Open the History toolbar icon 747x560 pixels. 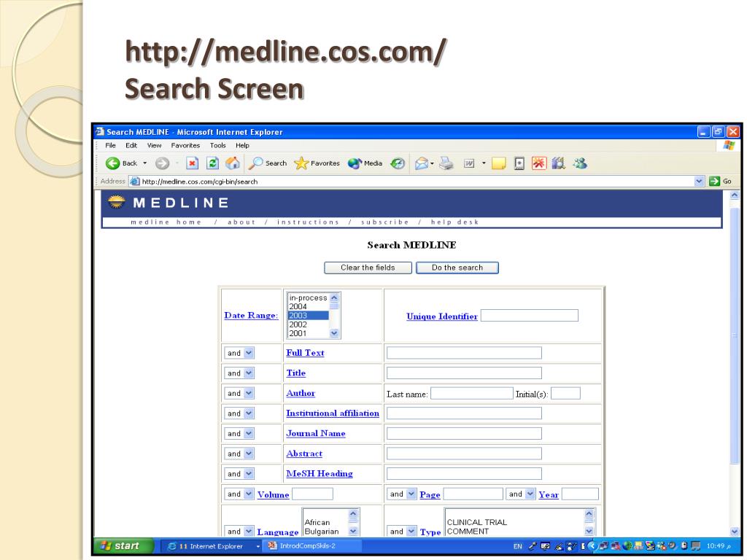coord(398,163)
